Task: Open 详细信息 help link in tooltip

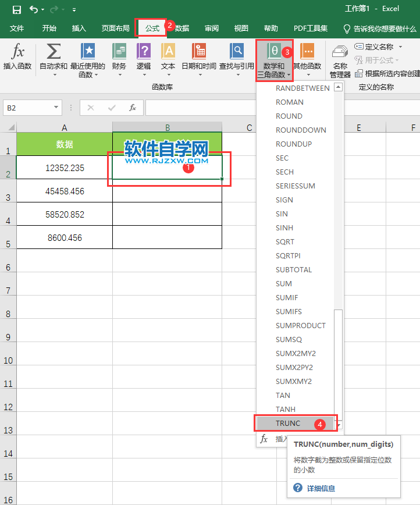Action: click(x=321, y=489)
